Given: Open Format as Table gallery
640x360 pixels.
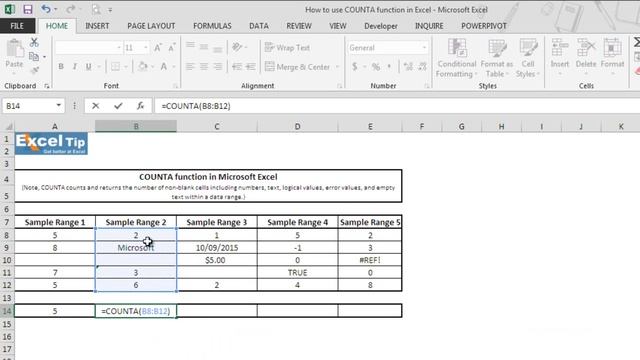Looking at the screenshot, I should (497, 58).
